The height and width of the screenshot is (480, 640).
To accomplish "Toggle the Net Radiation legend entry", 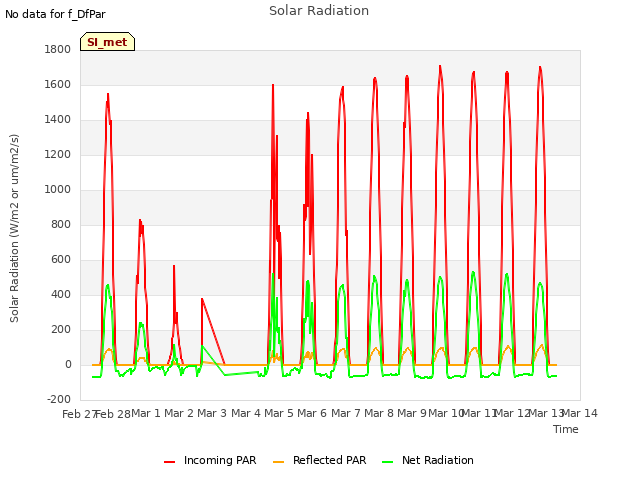I will pyautogui.click(x=428, y=460).
